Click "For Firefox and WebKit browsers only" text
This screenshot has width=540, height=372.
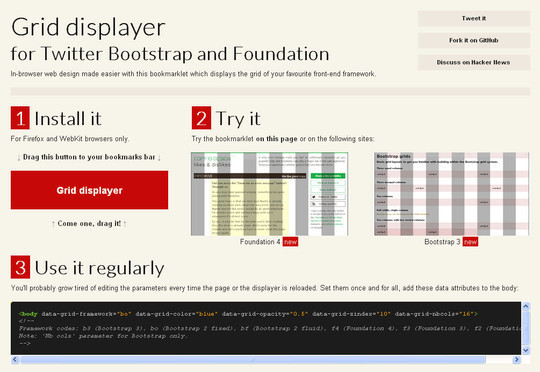tap(70, 139)
